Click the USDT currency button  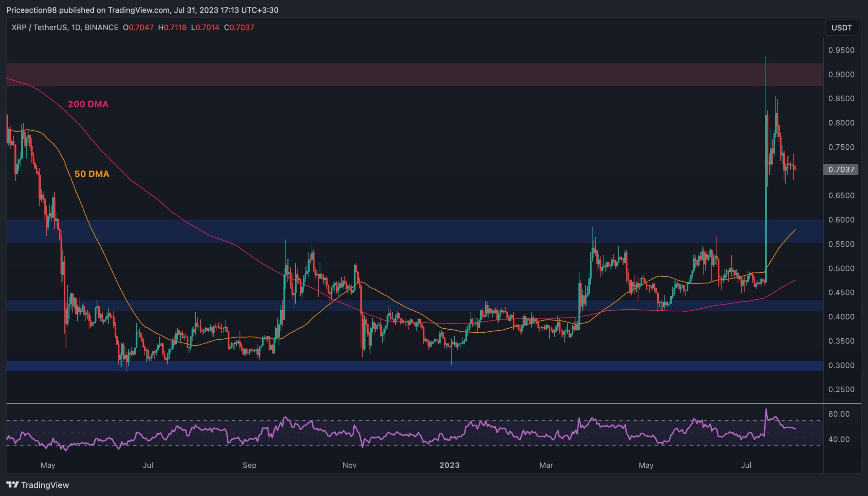842,27
